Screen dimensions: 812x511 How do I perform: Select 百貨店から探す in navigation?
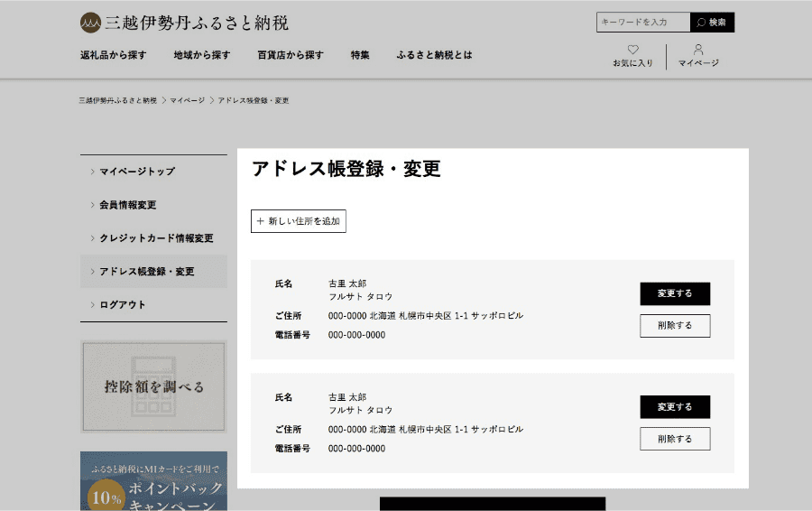pos(290,55)
